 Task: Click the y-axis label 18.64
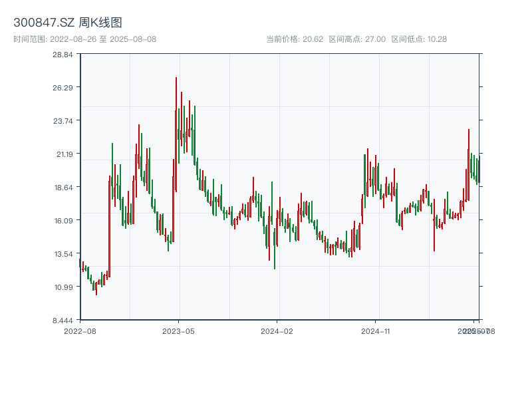pyautogui.click(x=63, y=188)
